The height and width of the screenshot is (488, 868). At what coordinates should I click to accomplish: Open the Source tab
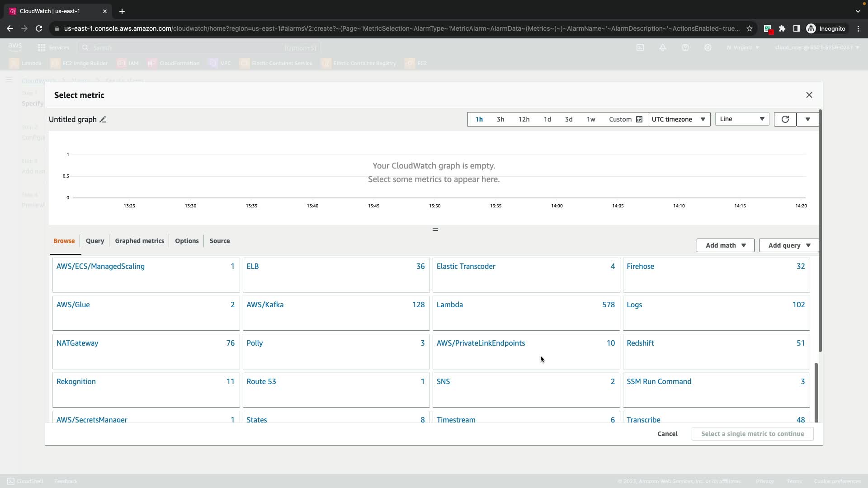[219, 241]
